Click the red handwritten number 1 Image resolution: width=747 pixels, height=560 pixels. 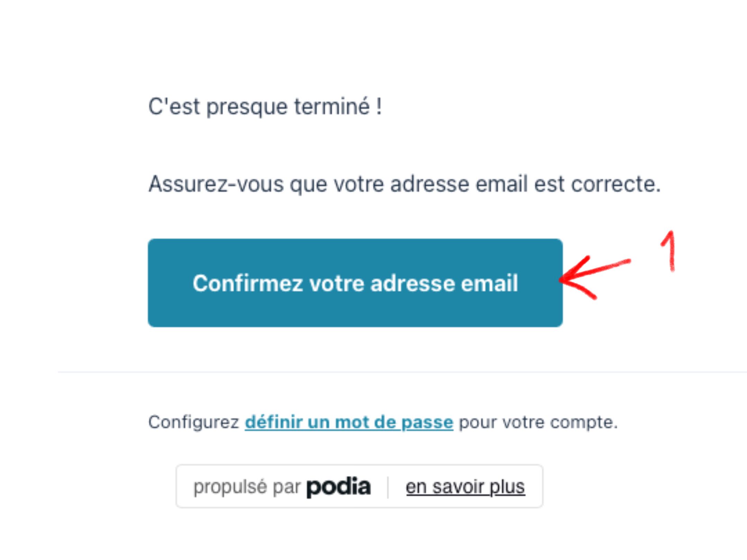pos(670,251)
